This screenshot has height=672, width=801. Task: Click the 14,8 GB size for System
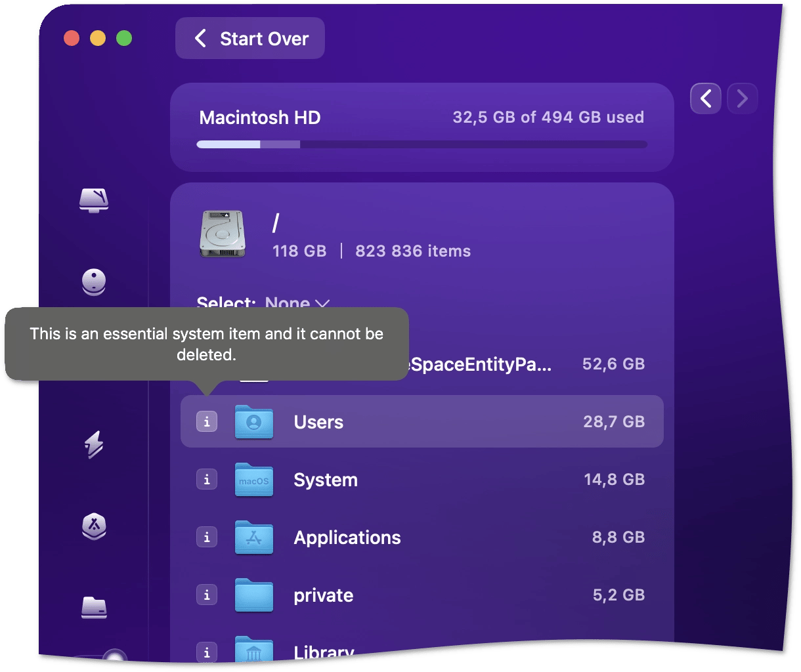point(615,480)
